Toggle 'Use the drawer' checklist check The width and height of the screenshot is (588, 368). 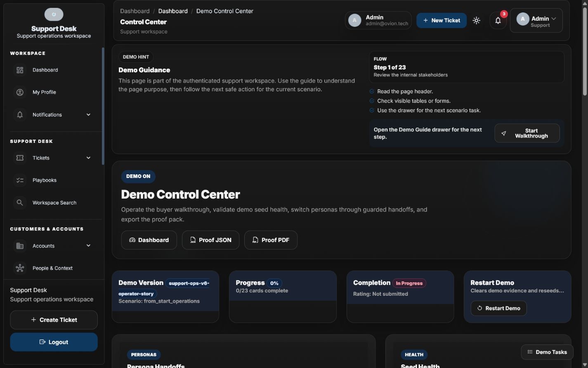(372, 110)
